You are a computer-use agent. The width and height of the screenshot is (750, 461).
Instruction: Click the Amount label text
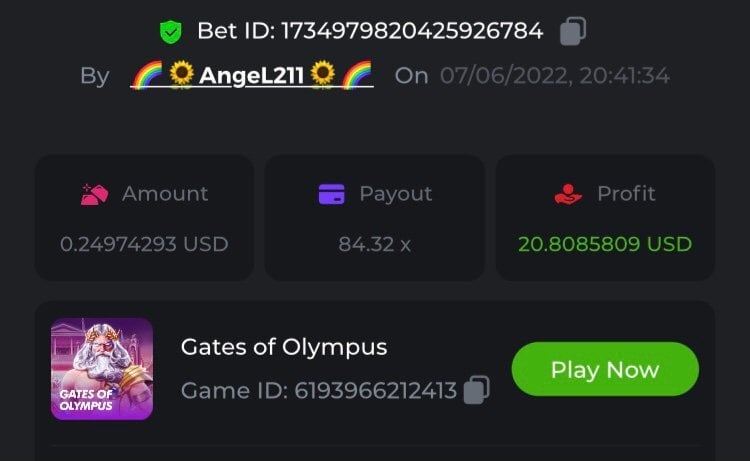[165, 194]
